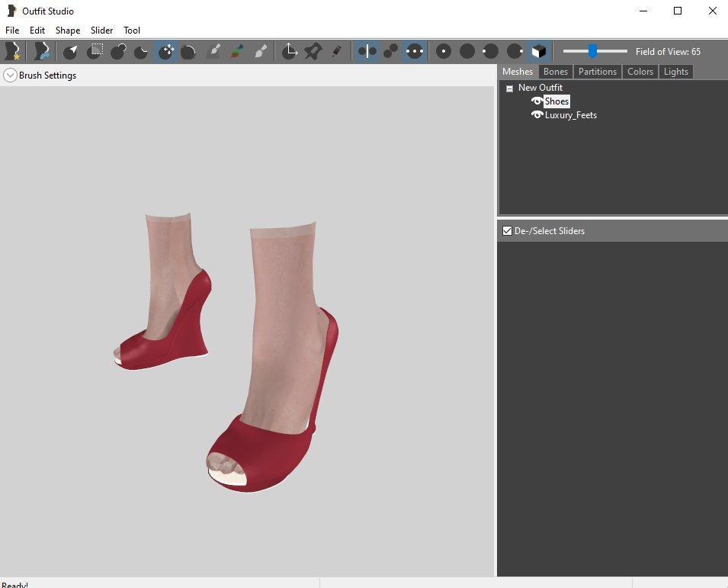Select the Mask brush with dotted square

pos(95,51)
